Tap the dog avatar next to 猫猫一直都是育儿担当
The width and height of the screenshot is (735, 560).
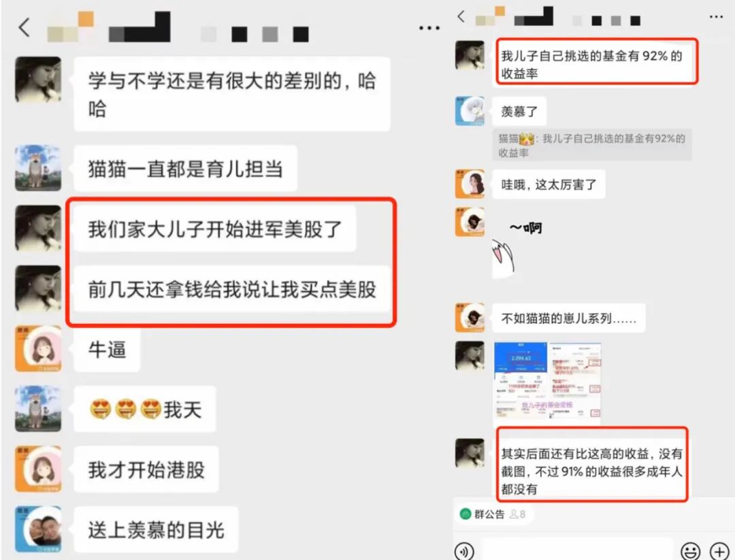click(x=38, y=168)
